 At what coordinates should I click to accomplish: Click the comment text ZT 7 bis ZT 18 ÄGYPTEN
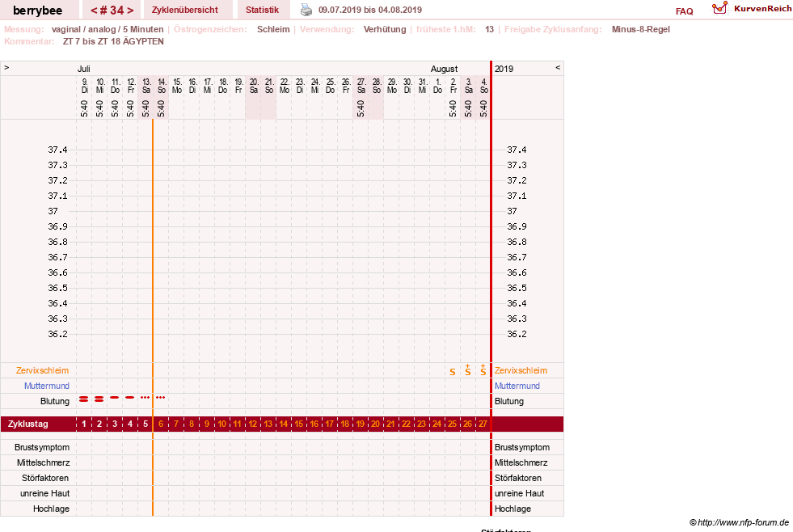113,41
